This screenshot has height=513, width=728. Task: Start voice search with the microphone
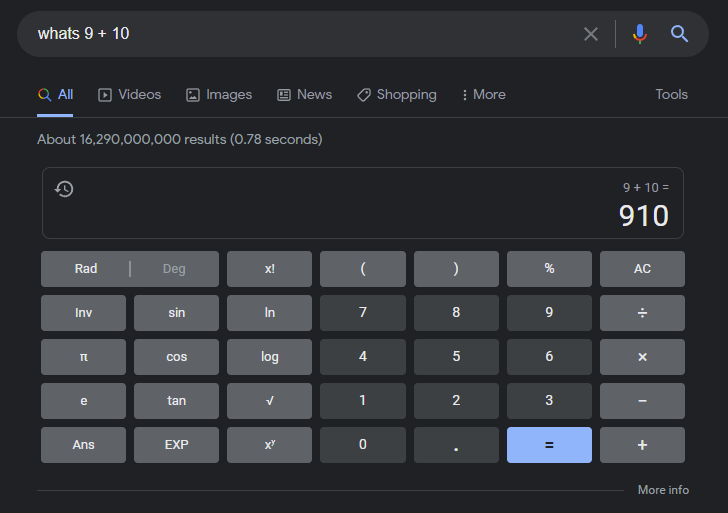tap(640, 34)
